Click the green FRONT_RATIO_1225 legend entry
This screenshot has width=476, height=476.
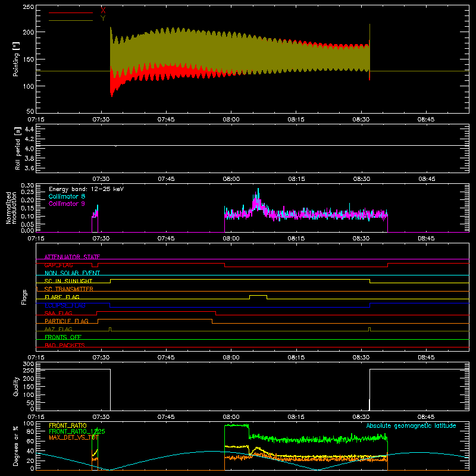[x=77, y=431]
